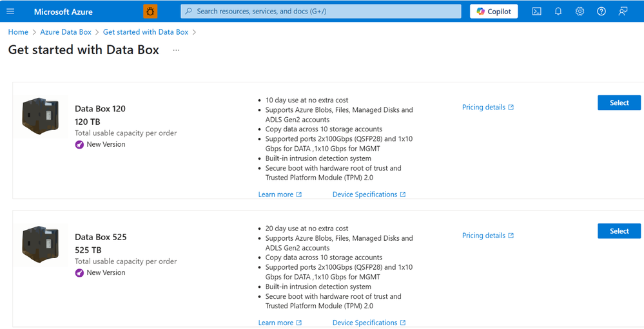Focus the search resources field
Viewport: 644px width, 329px height.
pos(321,12)
